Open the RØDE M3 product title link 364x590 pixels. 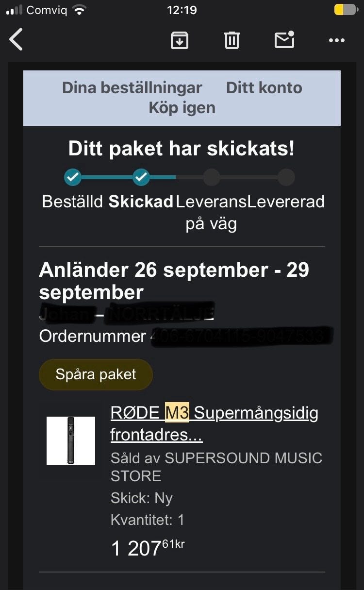(215, 424)
